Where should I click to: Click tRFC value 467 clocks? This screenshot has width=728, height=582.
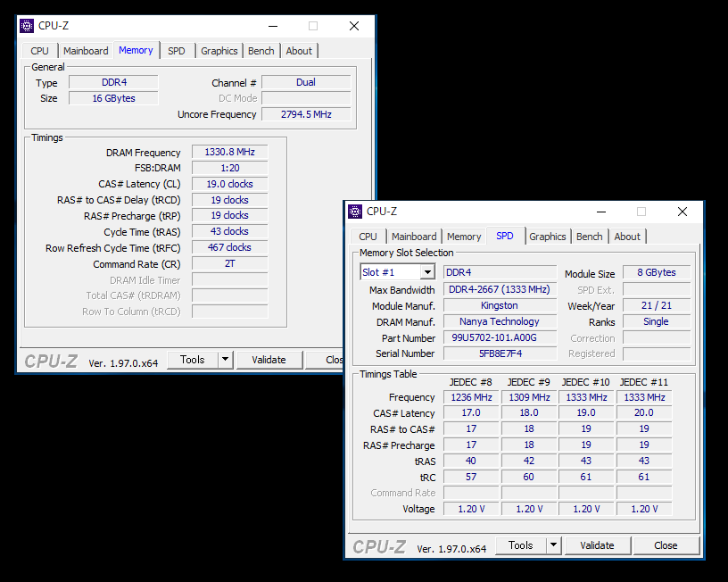[230, 247]
